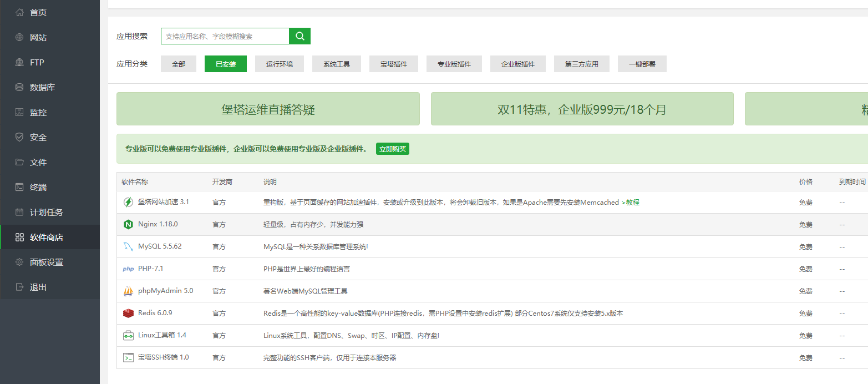
Task: Click the 价格 column header
Action: (x=806, y=182)
